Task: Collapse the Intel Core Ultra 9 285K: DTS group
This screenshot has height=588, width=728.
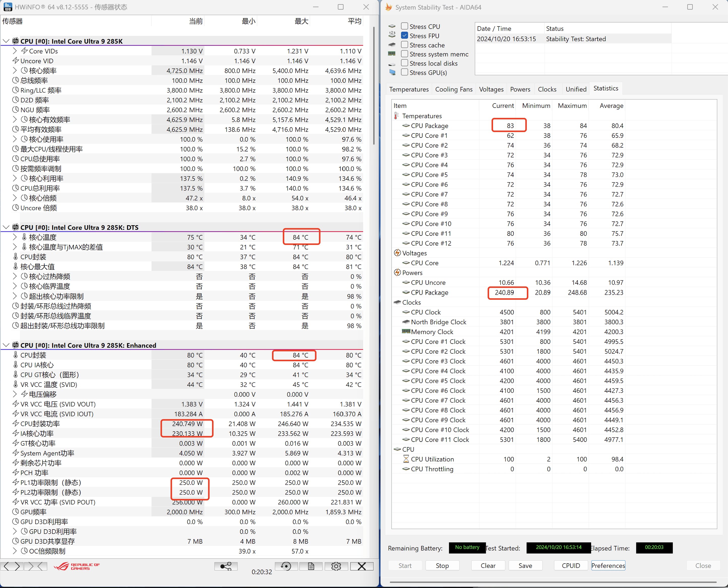Action: [6, 227]
